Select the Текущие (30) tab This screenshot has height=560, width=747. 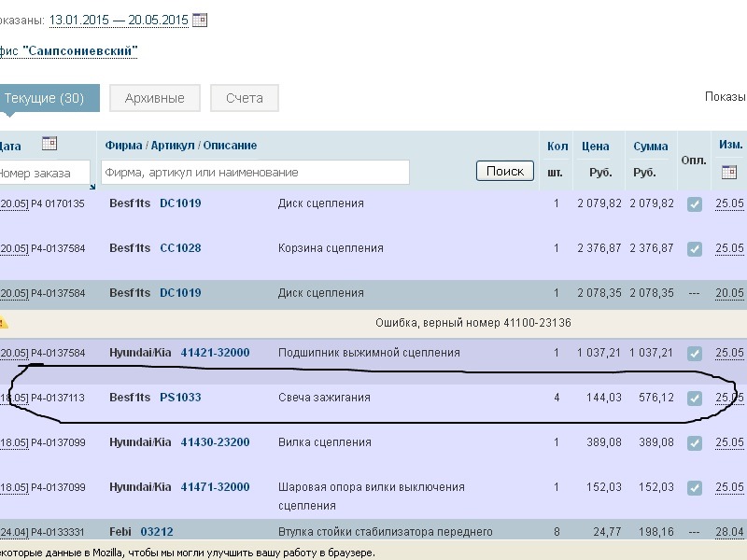tap(45, 98)
